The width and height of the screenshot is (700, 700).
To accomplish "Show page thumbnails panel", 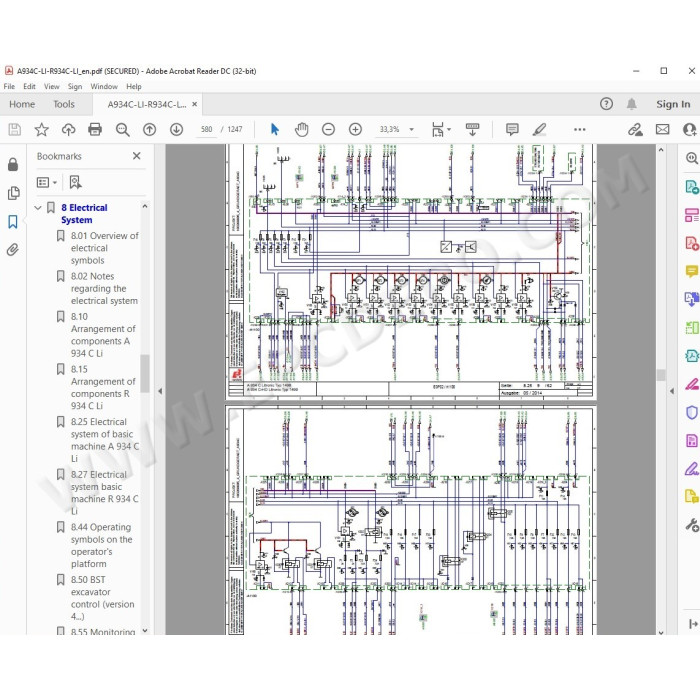I will pos(13,193).
